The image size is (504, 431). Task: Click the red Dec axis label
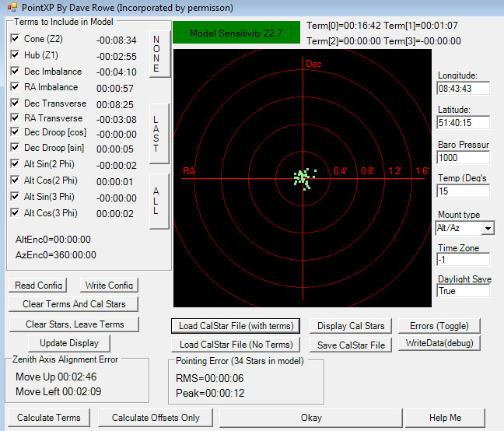pos(313,64)
